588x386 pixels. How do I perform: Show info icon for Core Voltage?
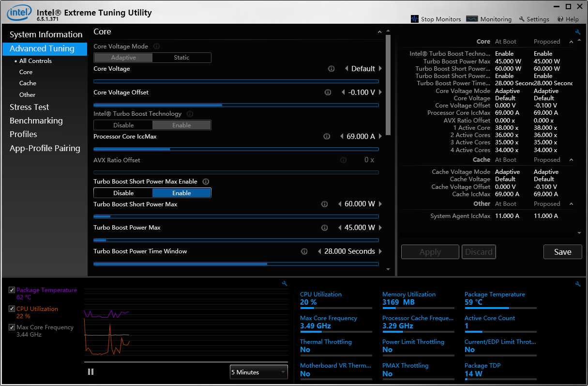[331, 69]
